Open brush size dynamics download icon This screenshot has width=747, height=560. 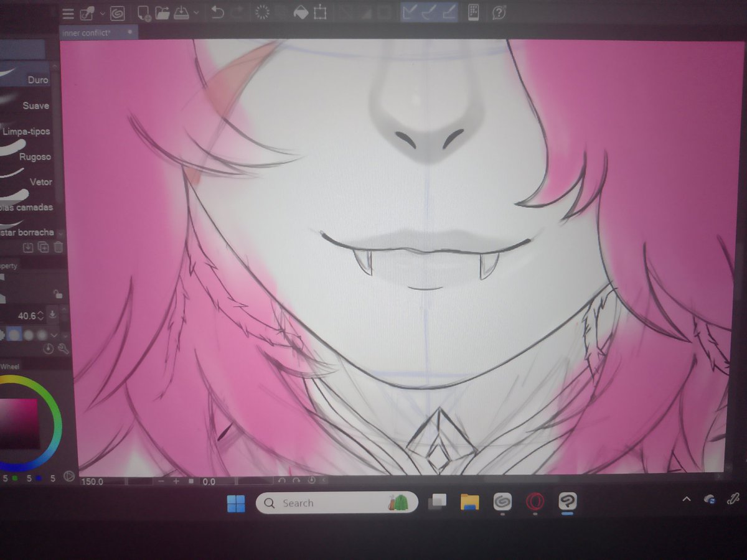point(54,315)
